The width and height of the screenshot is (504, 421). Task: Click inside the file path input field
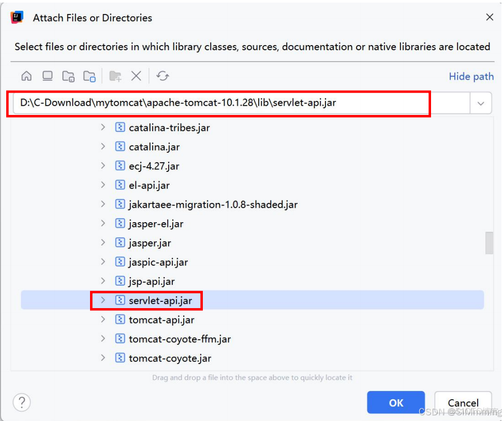(223, 103)
